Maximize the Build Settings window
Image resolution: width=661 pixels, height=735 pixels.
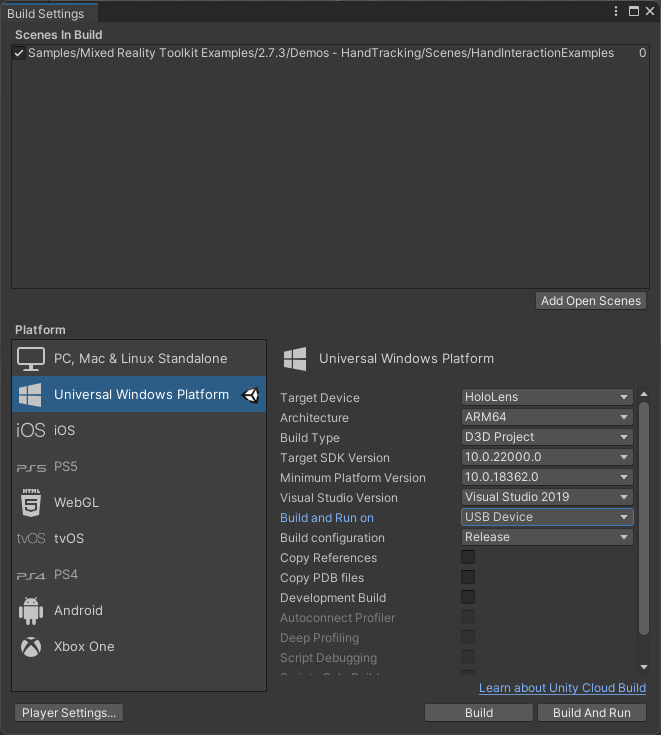point(634,11)
